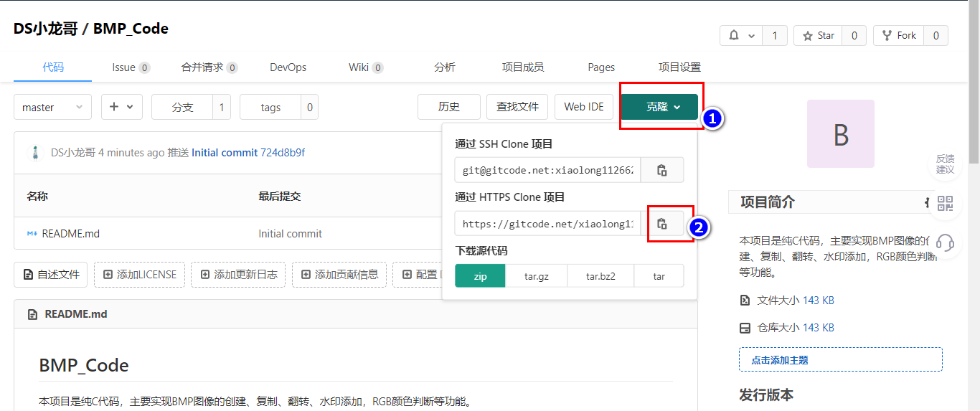Click the commit hash 724d8b9f
This screenshot has width=980, height=411.
[x=283, y=153]
